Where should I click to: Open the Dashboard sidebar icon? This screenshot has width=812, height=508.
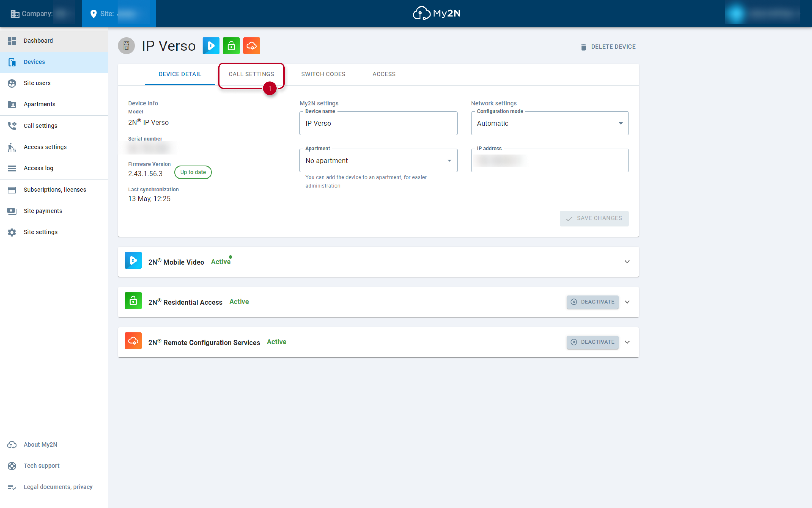point(12,41)
